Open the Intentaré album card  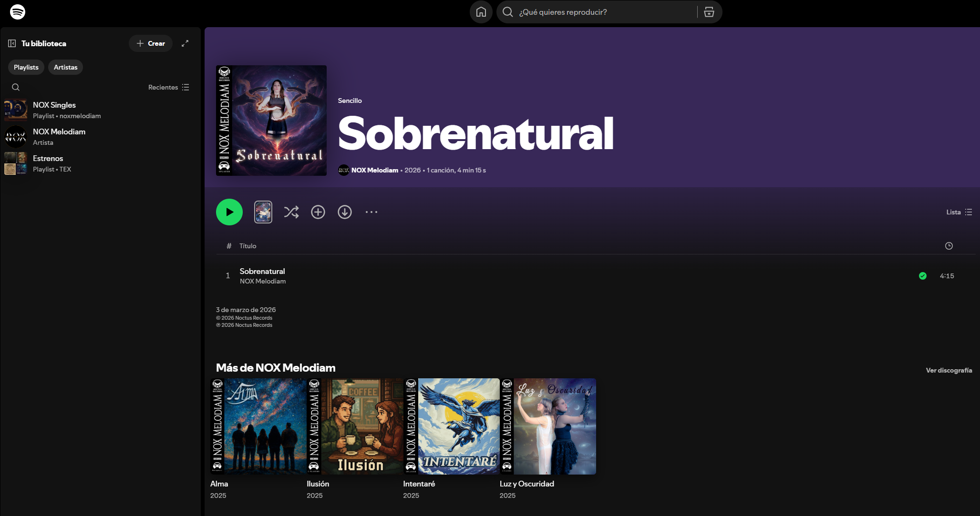(x=451, y=439)
